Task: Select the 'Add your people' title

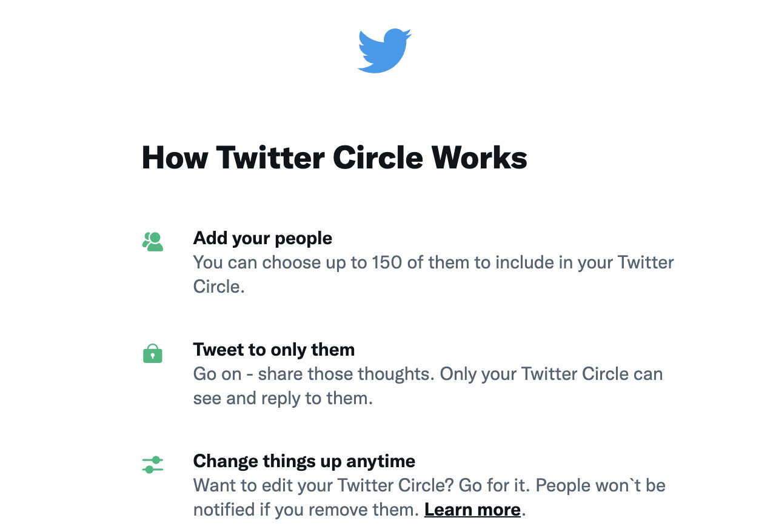Action: (x=263, y=238)
